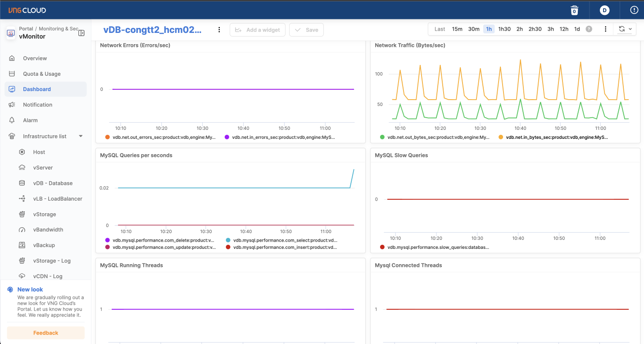644x344 pixels.
Task: Switch time range to 1d
Action: 577,29
